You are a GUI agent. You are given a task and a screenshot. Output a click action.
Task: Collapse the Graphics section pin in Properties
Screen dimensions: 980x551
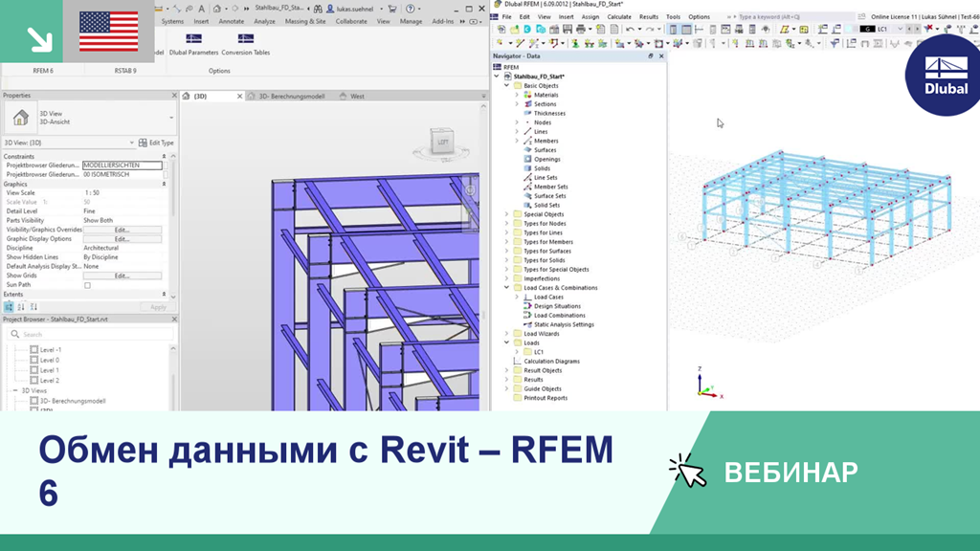pyautogui.click(x=165, y=185)
